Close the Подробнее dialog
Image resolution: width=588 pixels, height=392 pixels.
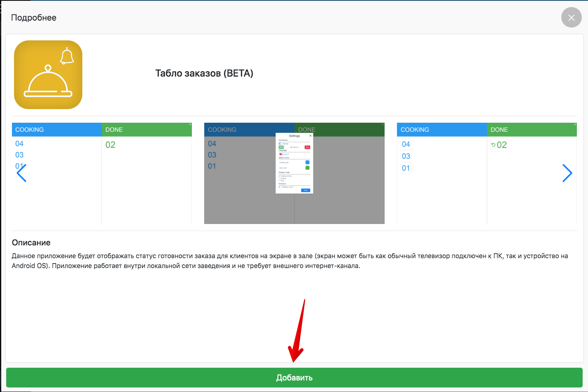tap(571, 18)
